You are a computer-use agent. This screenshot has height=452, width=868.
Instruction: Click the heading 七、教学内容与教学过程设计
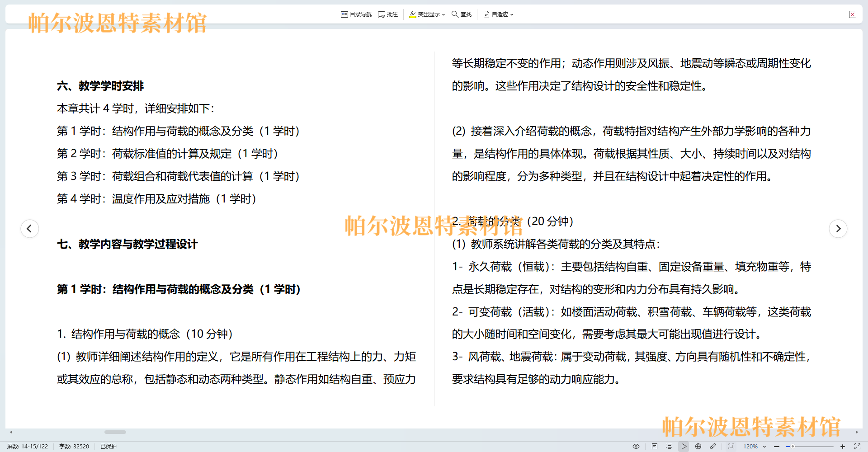click(x=127, y=244)
